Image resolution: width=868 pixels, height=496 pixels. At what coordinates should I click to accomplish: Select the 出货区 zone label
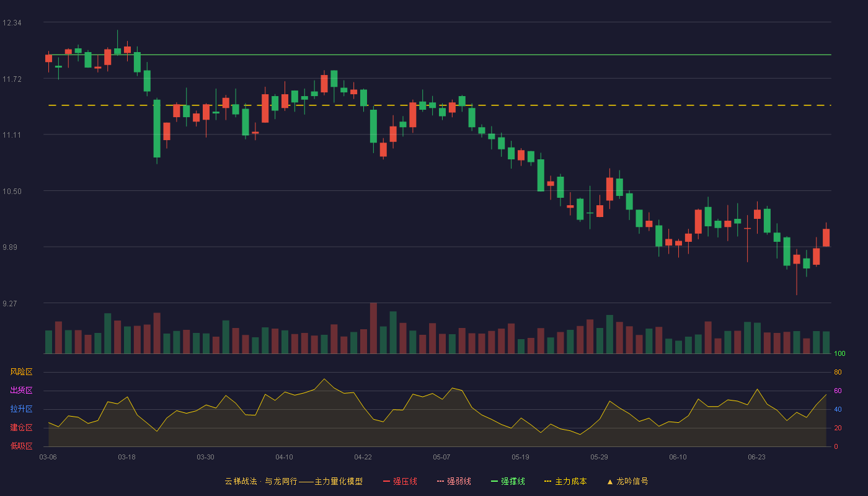click(21, 391)
